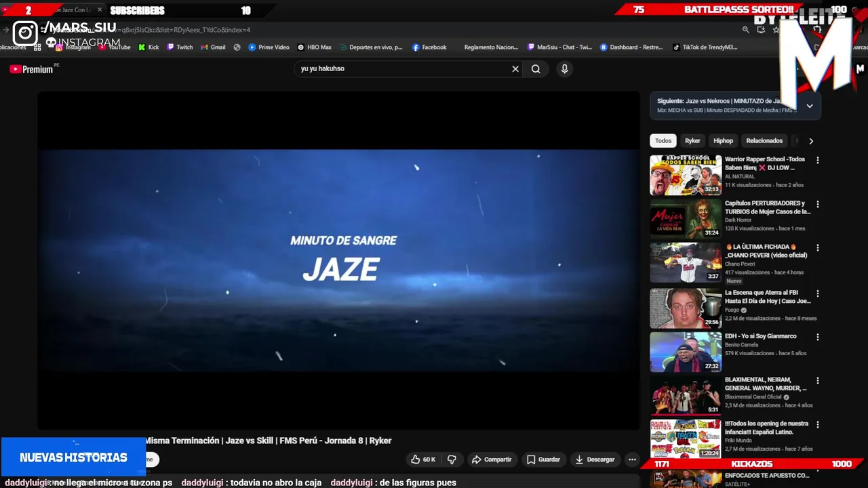Open BLAXIMENTAL, NEIRAM video thumbnail
Viewport: 868px width, 488px height.
pos(686,395)
